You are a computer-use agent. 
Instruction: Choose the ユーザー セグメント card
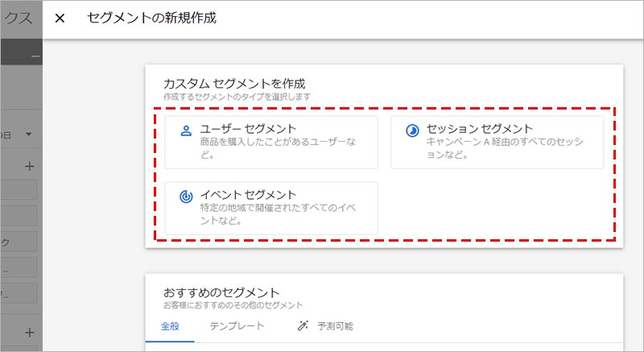click(x=271, y=142)
